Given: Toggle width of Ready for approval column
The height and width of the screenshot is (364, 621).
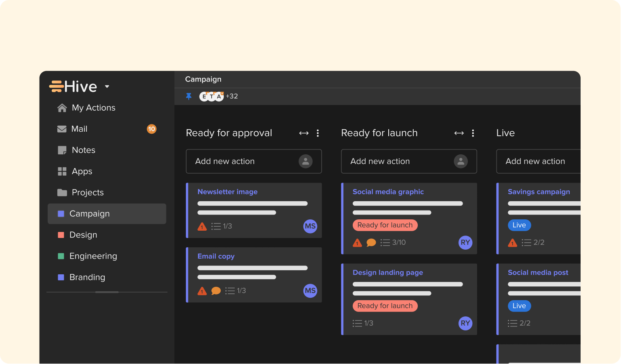Looking at the screenshot, I should (304, 133).
